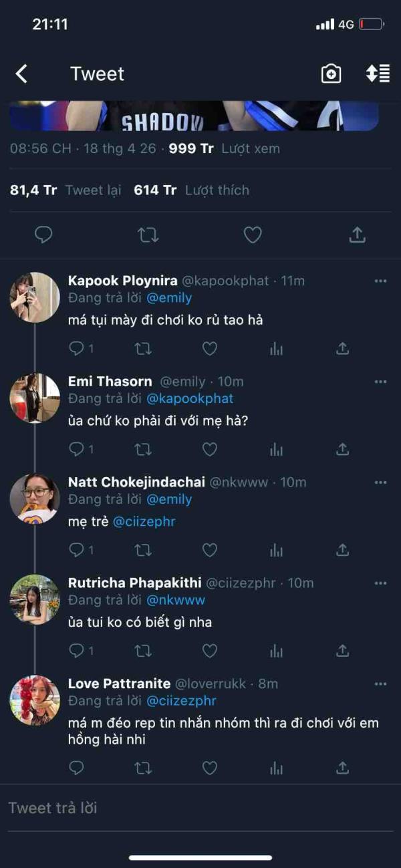Open the 614 Tr Lượt thích list
The image size is (401, 868).
pos(191,190)
